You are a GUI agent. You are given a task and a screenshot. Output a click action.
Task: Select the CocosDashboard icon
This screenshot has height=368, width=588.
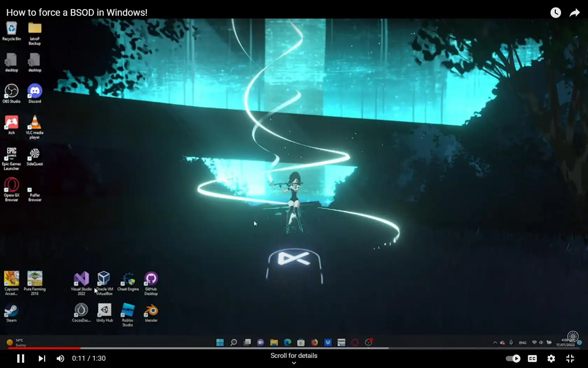(x=81, y=313)
